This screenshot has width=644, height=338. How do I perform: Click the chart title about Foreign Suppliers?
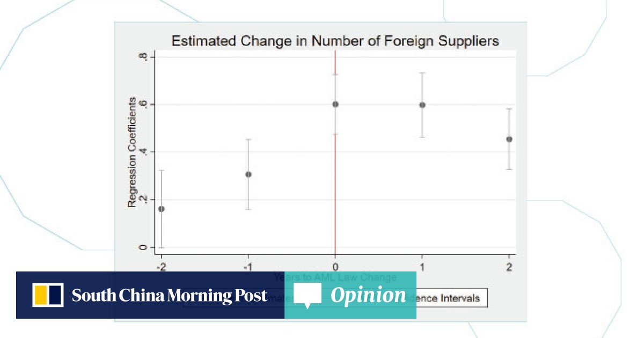(x=335, y=41)
